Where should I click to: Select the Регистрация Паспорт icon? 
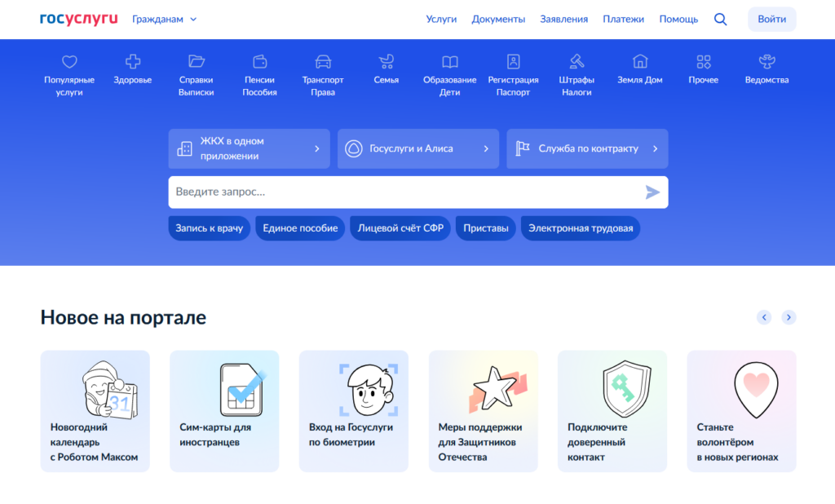point(513,62)
